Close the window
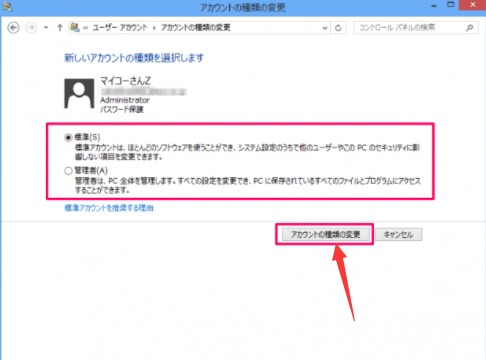Image resolution: width=486 pixels, height=360 pixels. [x=473, y=5]
